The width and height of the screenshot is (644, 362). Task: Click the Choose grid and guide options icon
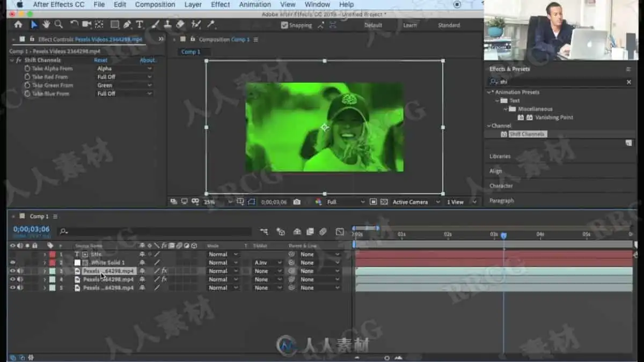(x=240, y=202)
